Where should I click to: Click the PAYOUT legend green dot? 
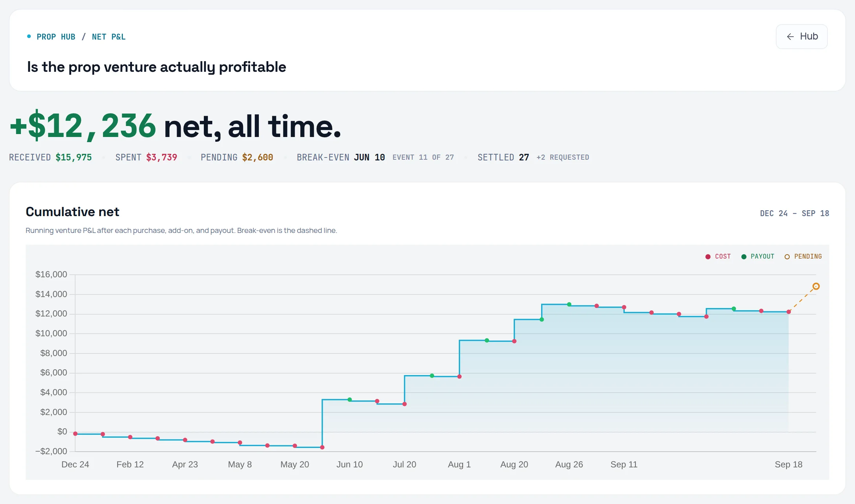744,257
